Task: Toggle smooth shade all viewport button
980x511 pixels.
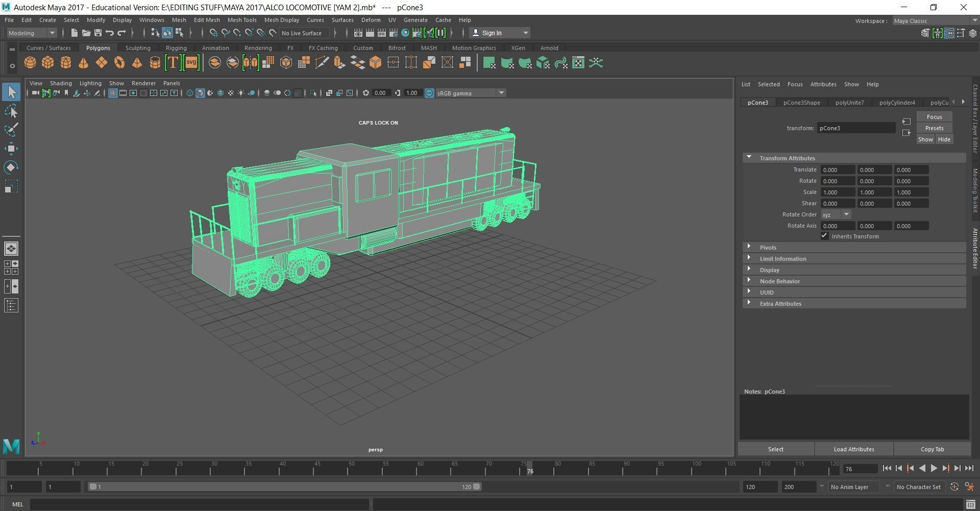Action: tap(200, 93)
